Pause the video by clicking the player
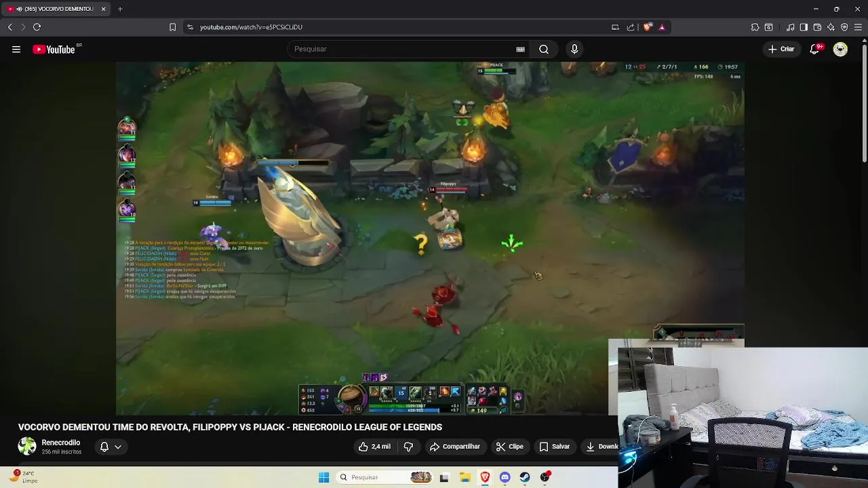This screenshot has width=868, height=488. [430, 238]
